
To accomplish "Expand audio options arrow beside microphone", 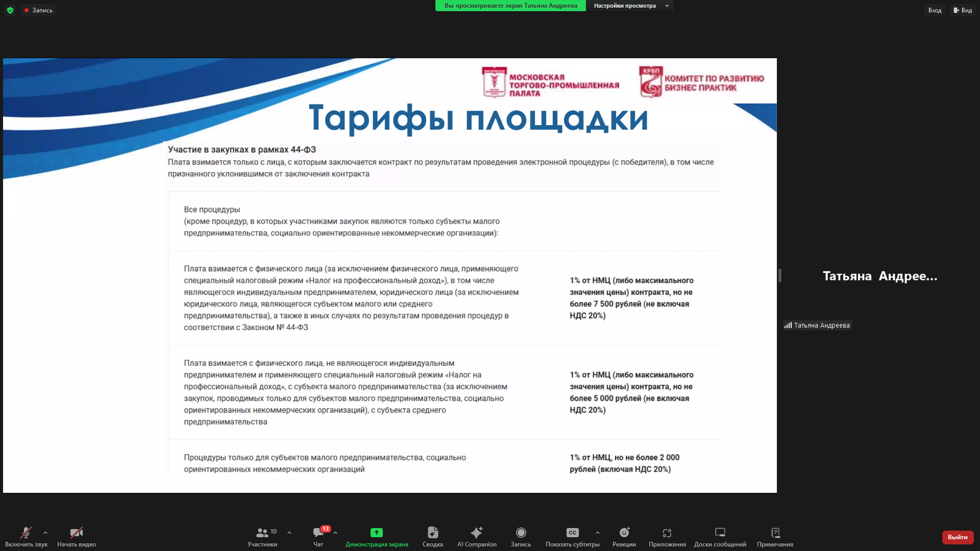I will click(x=45, y=533).
